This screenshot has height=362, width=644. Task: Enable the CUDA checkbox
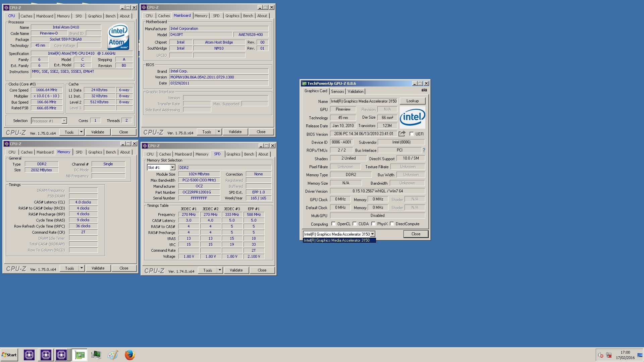point(355,224)
